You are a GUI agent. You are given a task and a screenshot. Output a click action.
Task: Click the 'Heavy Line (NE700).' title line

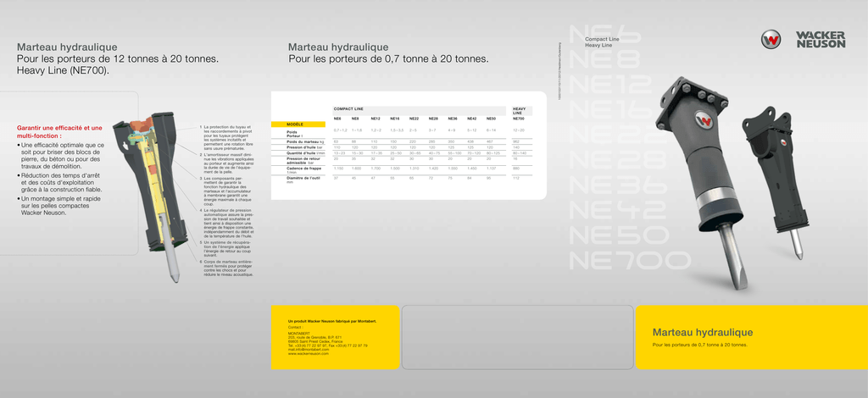click(x=64, y=71)
